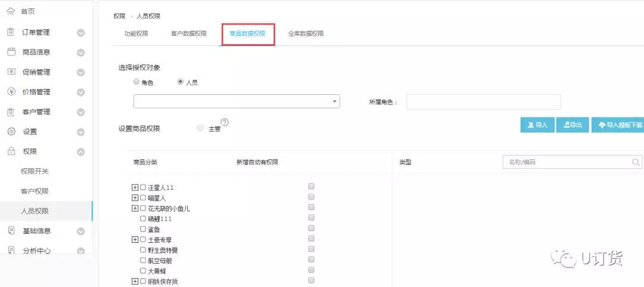
Task: Check the 汪星人11 category box
Action: pos(143,187)
